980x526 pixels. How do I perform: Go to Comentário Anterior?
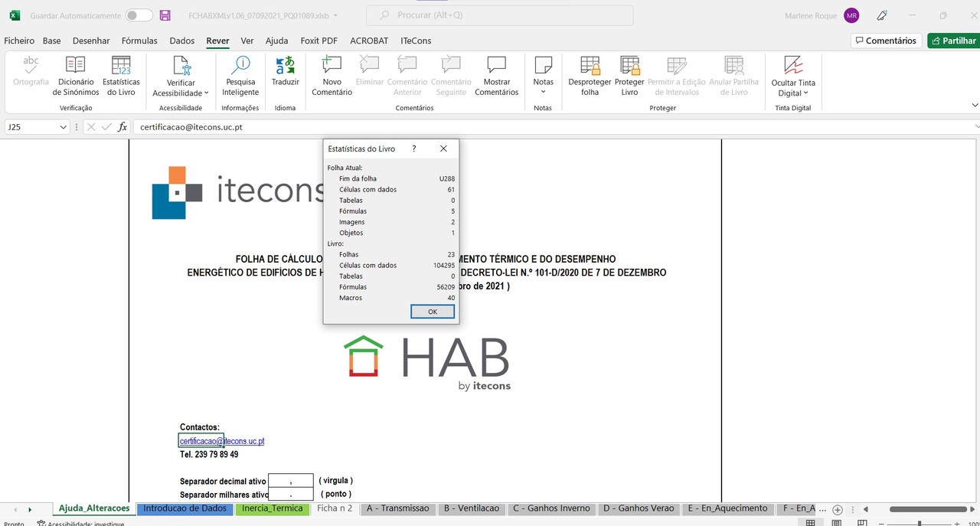coord(407,75)
